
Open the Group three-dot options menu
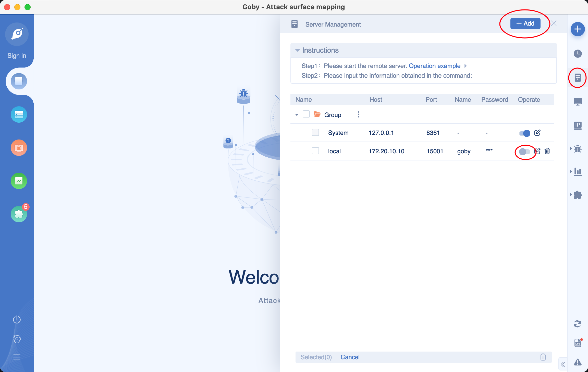(x=359, y=114)
